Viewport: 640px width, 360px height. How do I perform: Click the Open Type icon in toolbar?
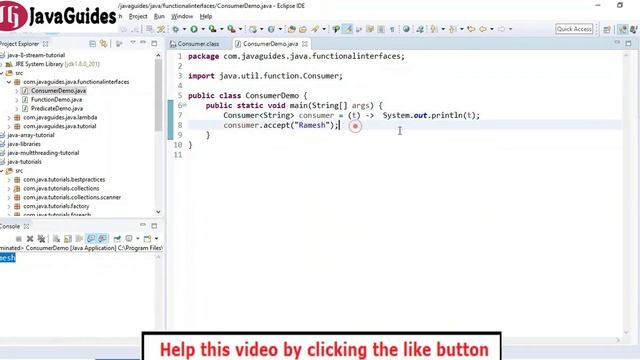291,29
